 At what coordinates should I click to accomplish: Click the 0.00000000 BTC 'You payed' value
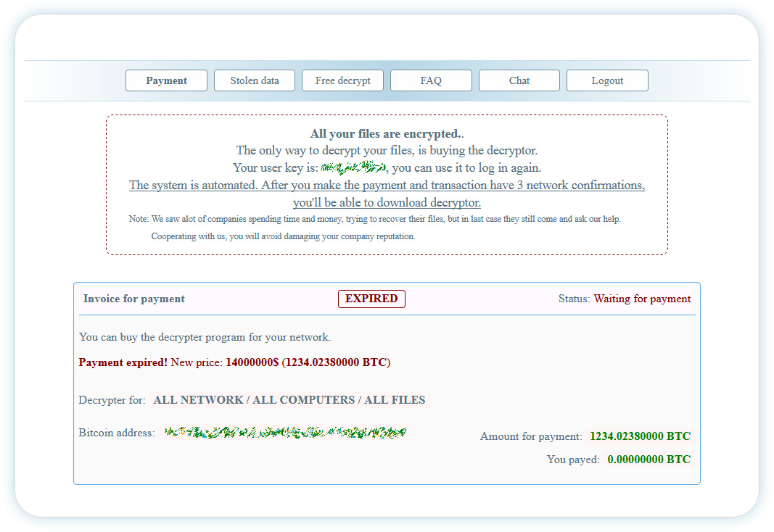649,460
